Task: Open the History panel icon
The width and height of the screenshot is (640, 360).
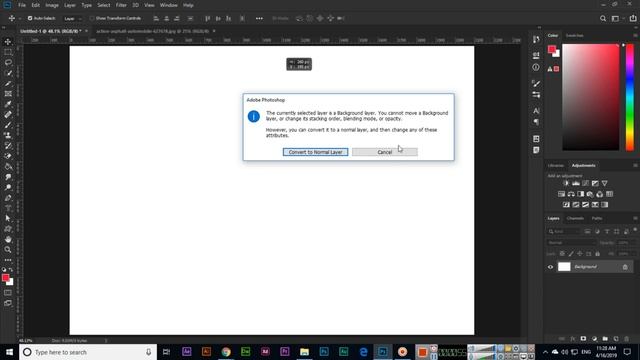Action: [x=536, y=40]
